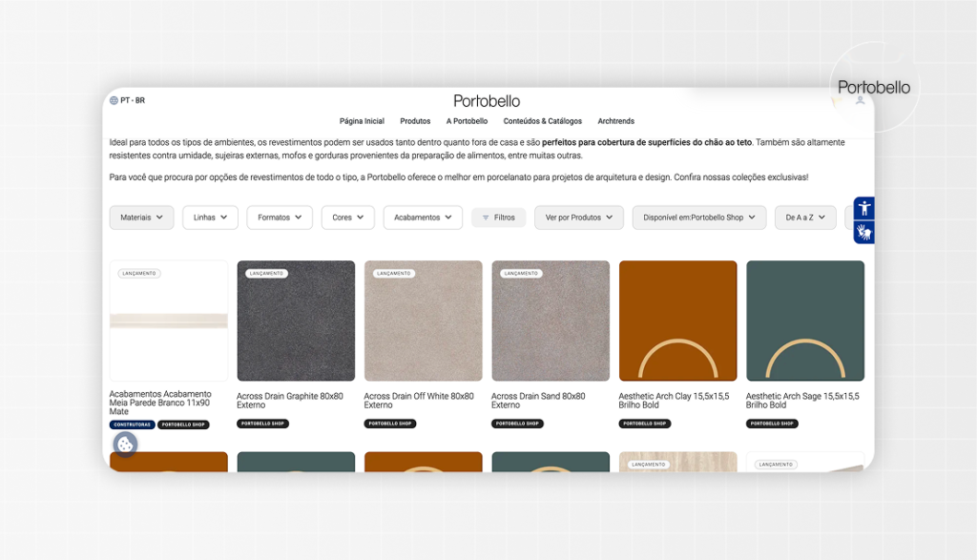The height and width of the screenshot is (560, 977).
Task: Click Portobello Shop badge under Arch Sage
Action: 772,424
